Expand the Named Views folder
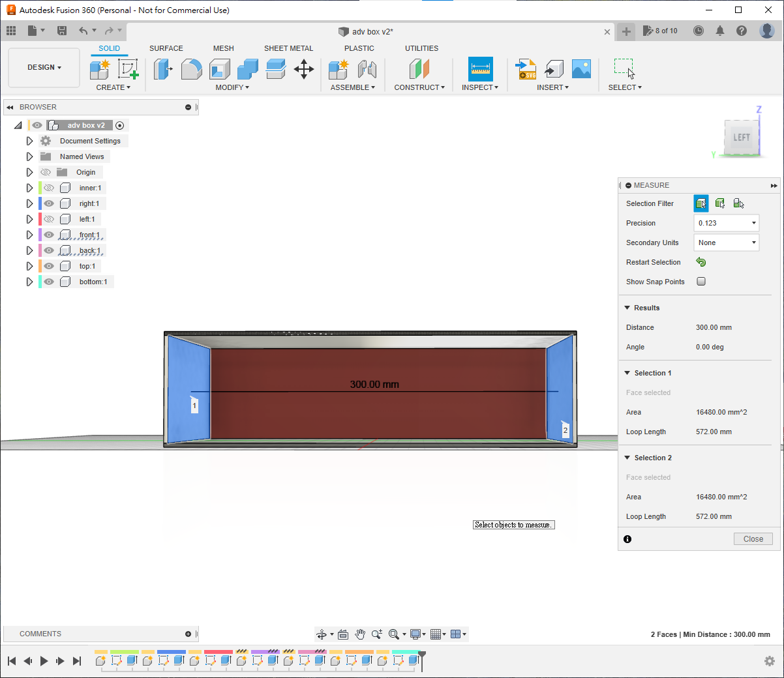The height and width of the screenshot is (678, 784). 29,156
